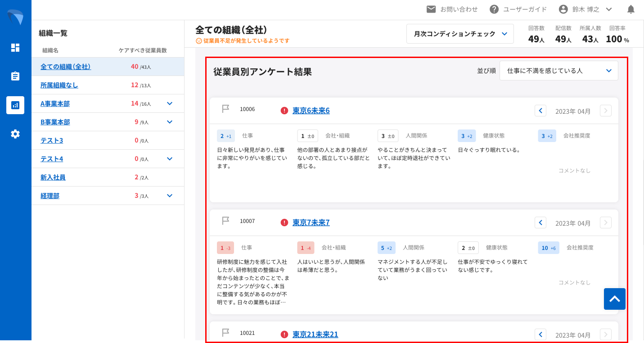This screenshot has width=644, height=343.
Task: Open the 並び順 sort order dropdown
Action: (x=558, y=71)
